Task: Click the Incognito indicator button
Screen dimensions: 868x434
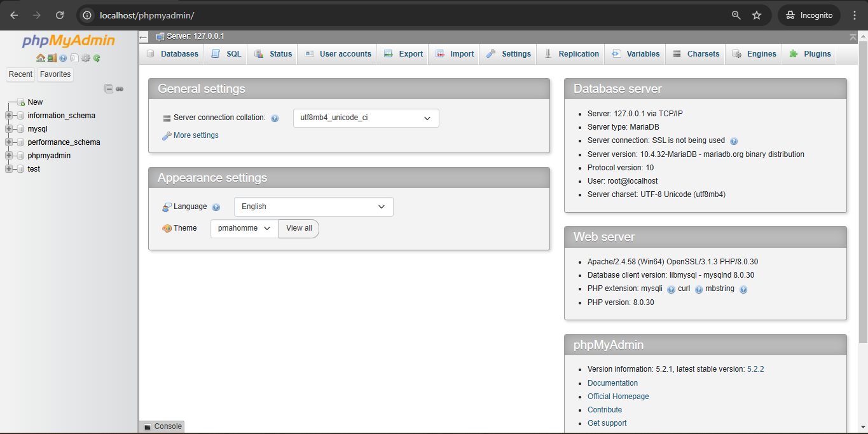Action: (x=809, y=15)
